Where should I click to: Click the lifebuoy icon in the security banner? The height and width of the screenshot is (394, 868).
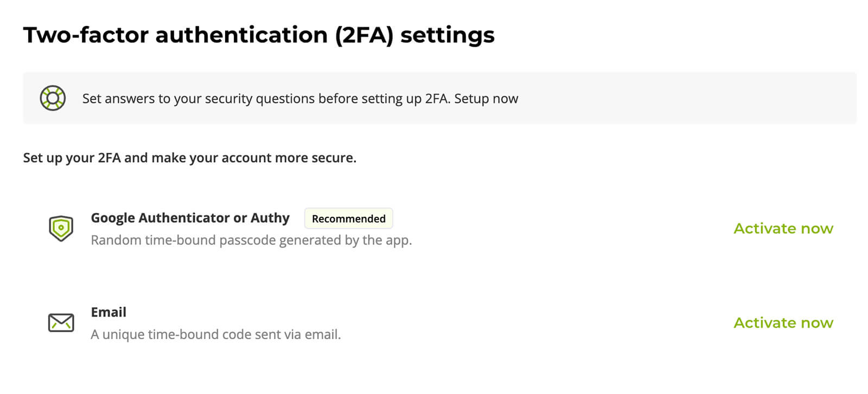tap(53, 98)
